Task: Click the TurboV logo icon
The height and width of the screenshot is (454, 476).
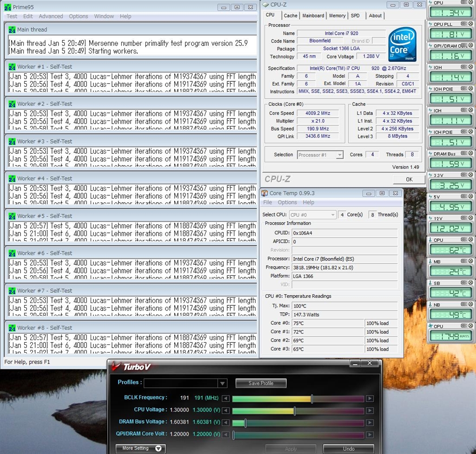Action: pos(116,367)
